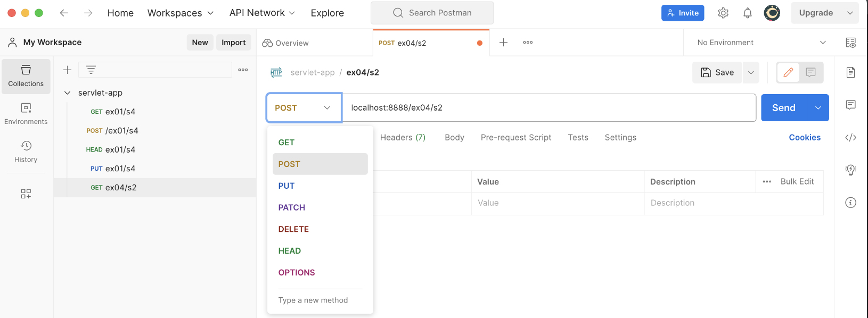
Task: Click the Search Postman field
Action: tap(432, 13)
